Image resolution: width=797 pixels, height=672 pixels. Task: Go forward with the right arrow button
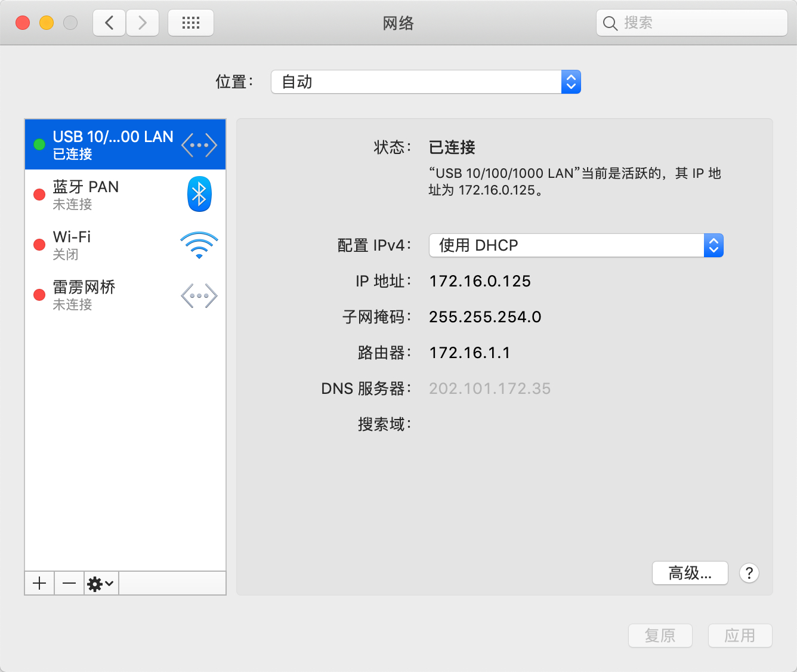coord(143,23)
